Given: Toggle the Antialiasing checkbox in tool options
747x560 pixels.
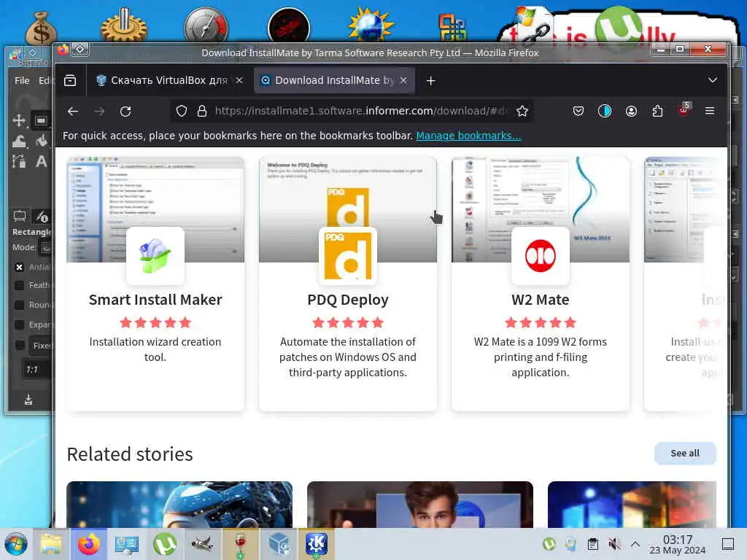Looking at the screenshot, I should tap(20, 267).
